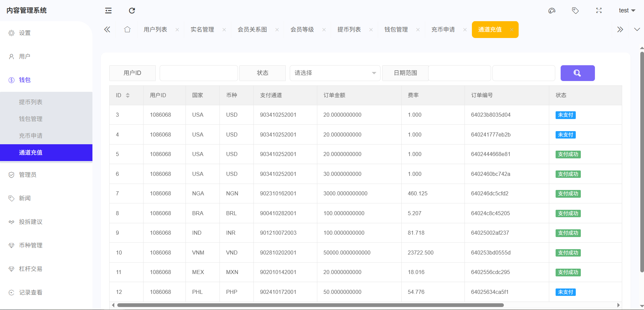Viewport: 644px width, 310px height.
Task: Open the theme palette icon
Action: (552, 11)
